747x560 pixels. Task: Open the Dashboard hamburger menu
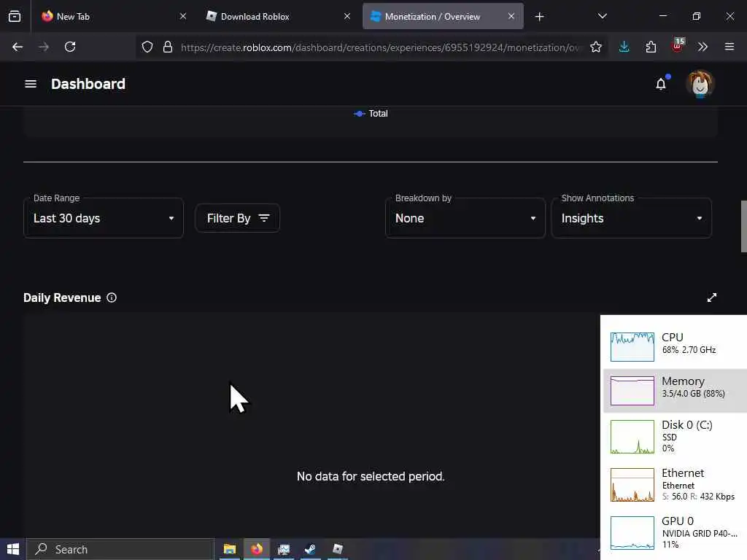31,84
